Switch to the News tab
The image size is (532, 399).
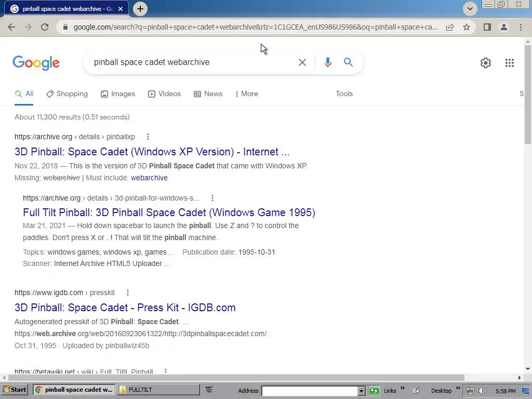tap(208, 94)
